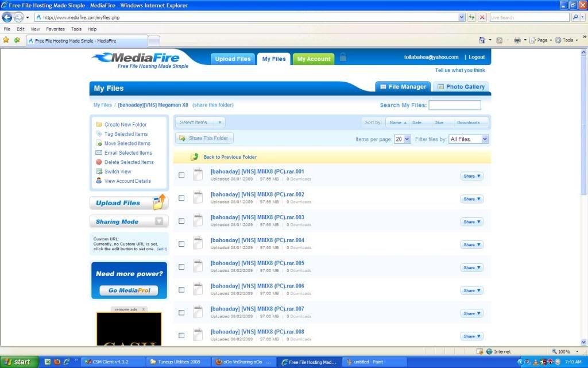
Task: Click the Print toolbar icon
Action: [x=517, y=40]
